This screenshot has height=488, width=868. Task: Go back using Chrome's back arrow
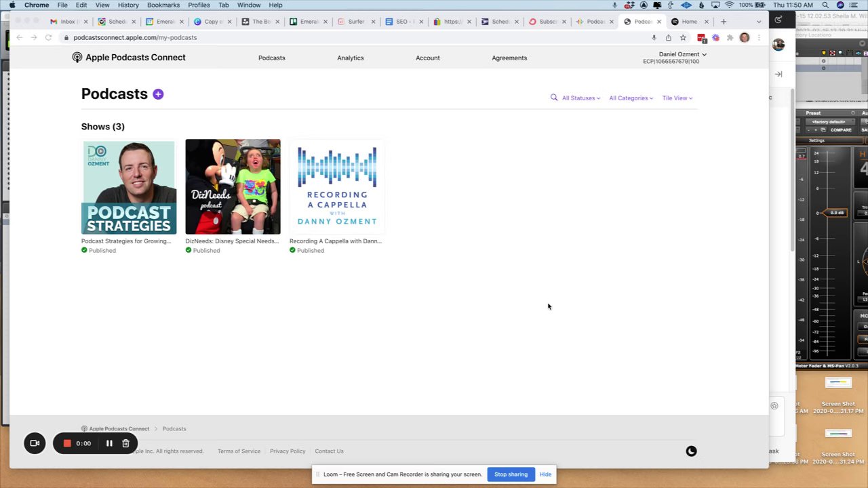pos(19,37)
